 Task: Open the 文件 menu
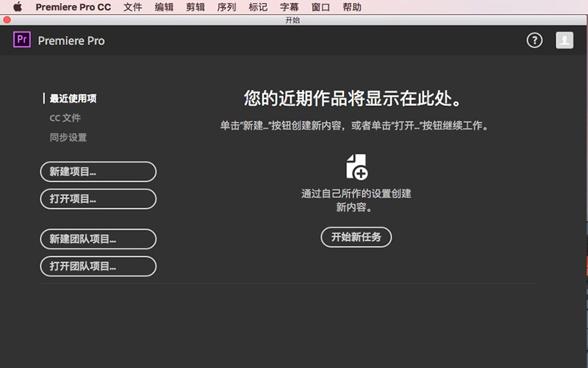pyautogui.click(x=133, y=7)
